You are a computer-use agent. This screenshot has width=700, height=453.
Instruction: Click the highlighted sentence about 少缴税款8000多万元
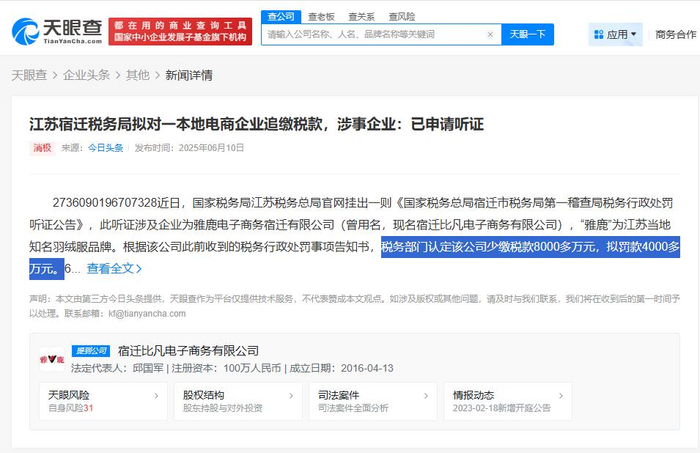[530, 247]
